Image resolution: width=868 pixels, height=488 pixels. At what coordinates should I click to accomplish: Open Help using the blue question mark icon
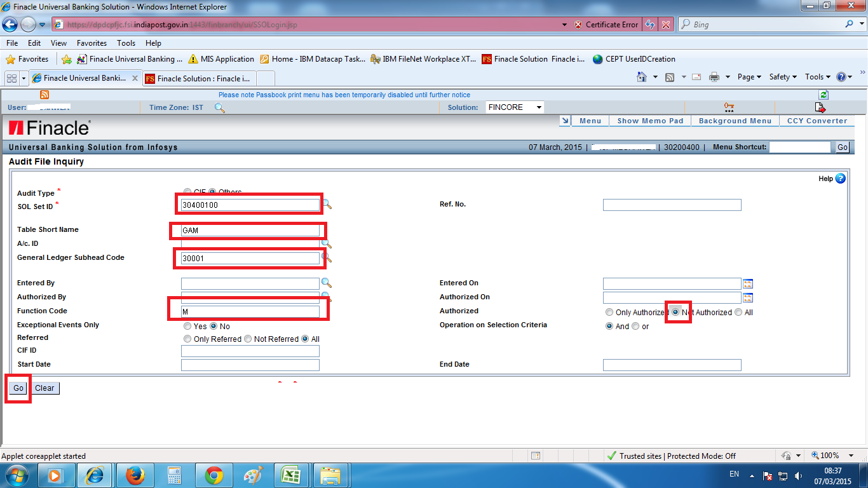click(x=840, y=179)
